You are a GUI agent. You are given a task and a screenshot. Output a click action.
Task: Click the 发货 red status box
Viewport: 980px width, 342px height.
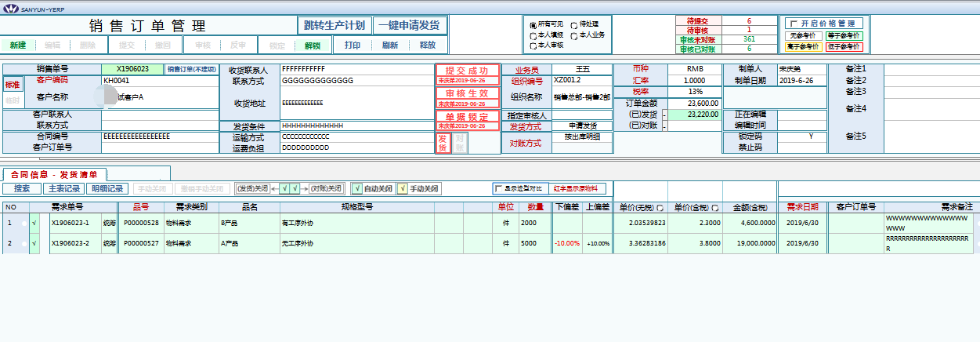point(443,143)
